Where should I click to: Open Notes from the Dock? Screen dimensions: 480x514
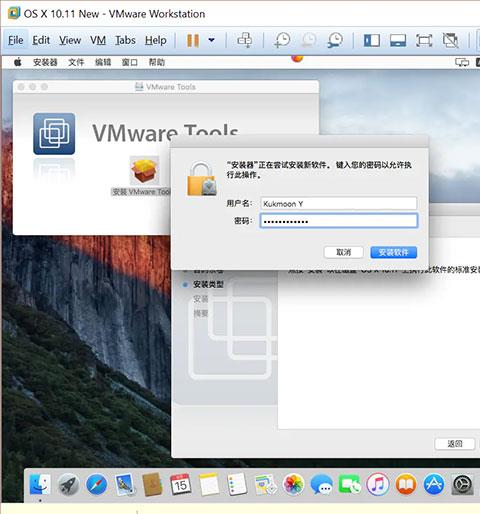click(x=209, y=484)
